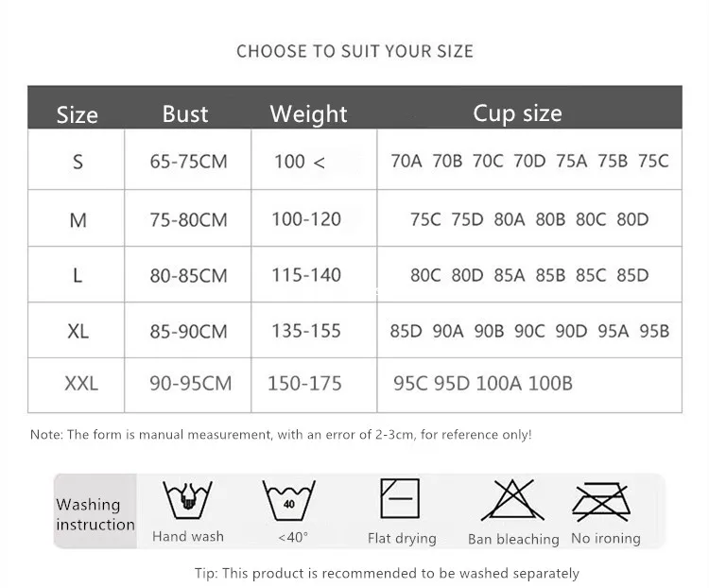
Task: Click the M size row cell
Action: (78, 219)
